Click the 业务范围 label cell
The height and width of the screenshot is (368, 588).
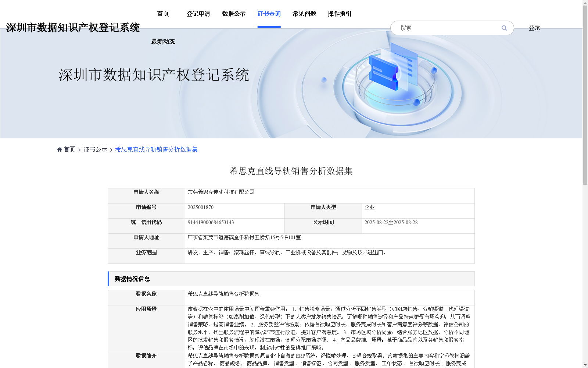coord(146,256)
